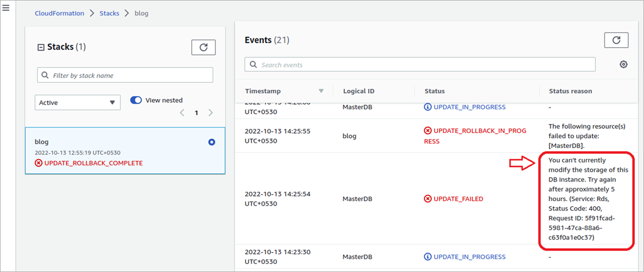Viewport: 644px width, 272px height.
Task: Click stack creation time 12:55:19
Action: pos(77,153)
